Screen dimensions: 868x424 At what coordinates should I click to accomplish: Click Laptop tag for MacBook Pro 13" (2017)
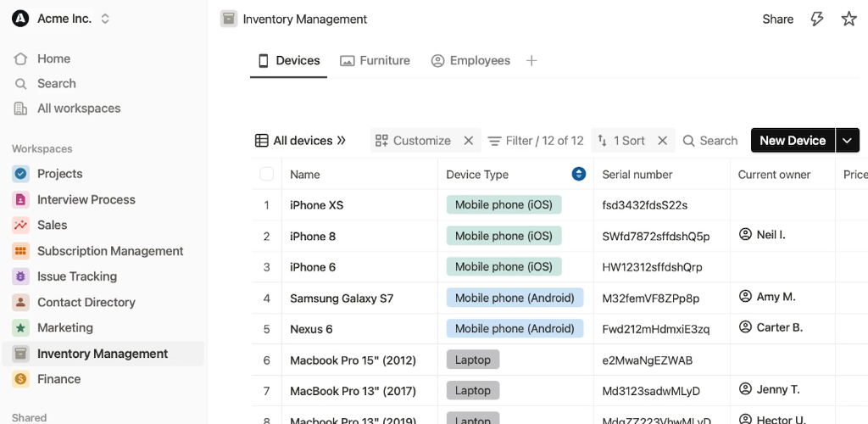pyautogui.click(x=473, y=391)
